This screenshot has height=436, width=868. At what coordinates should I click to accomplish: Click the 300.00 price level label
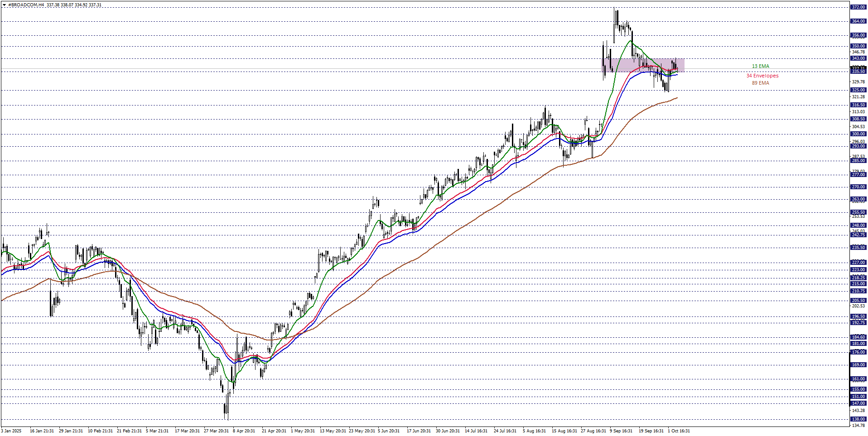(x=858, y=134)
